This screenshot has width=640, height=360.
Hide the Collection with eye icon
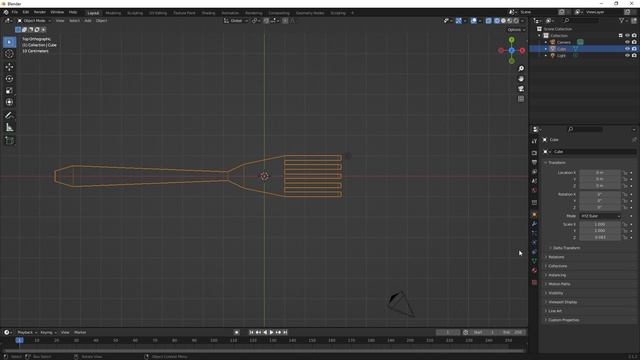click(627, 36)
